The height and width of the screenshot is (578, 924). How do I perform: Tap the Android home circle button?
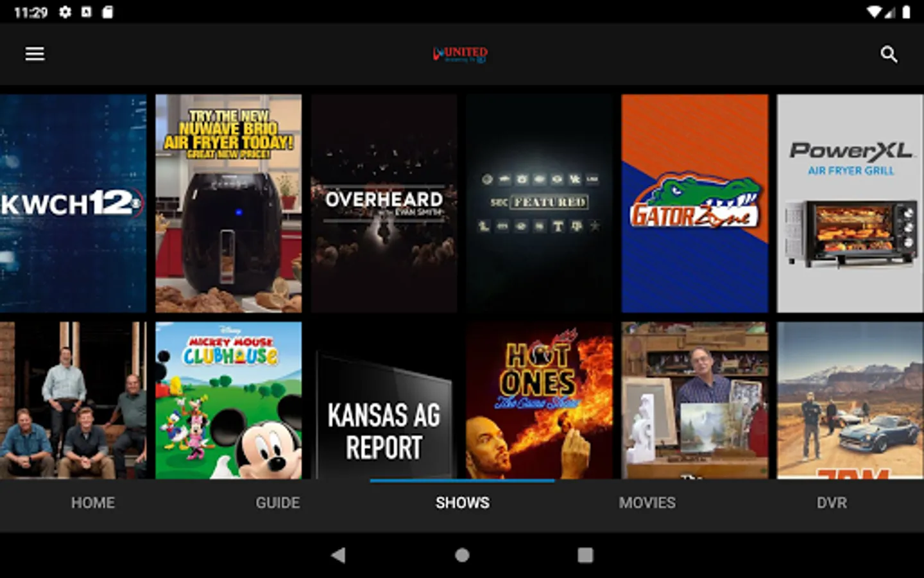(462, 555)
